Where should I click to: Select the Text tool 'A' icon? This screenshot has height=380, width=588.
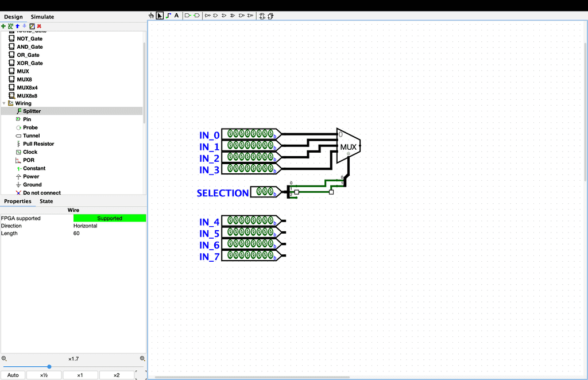click(x=176, y=15)
